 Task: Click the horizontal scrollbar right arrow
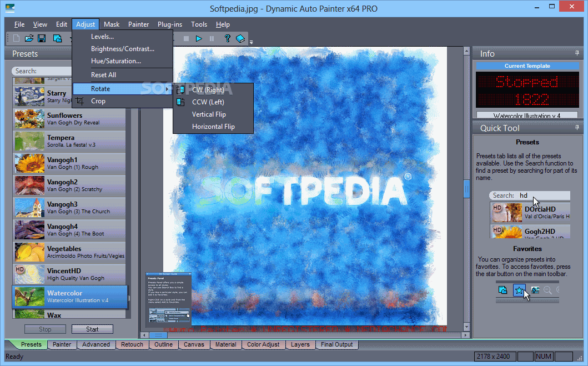click(465, 335)
